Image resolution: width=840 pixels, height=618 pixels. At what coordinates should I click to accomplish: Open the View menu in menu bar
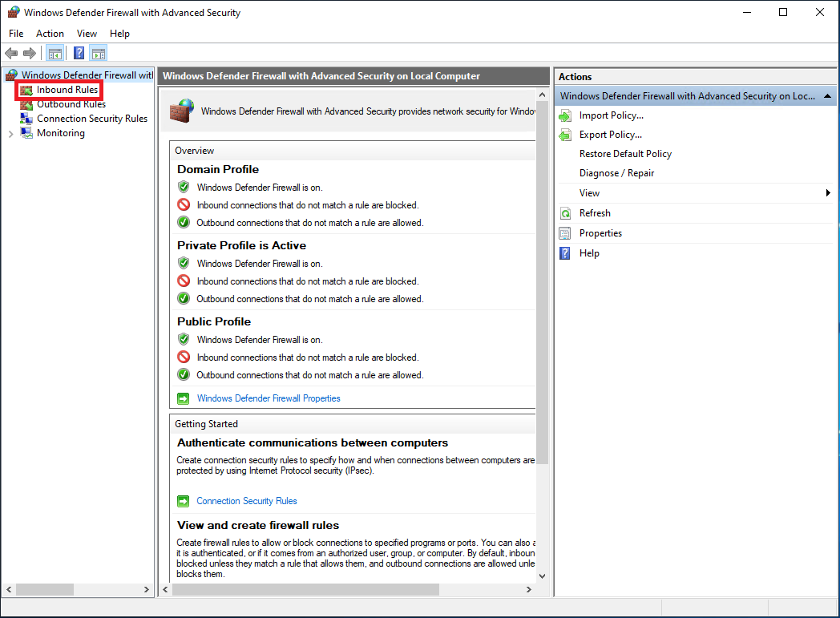pos(87,34)
